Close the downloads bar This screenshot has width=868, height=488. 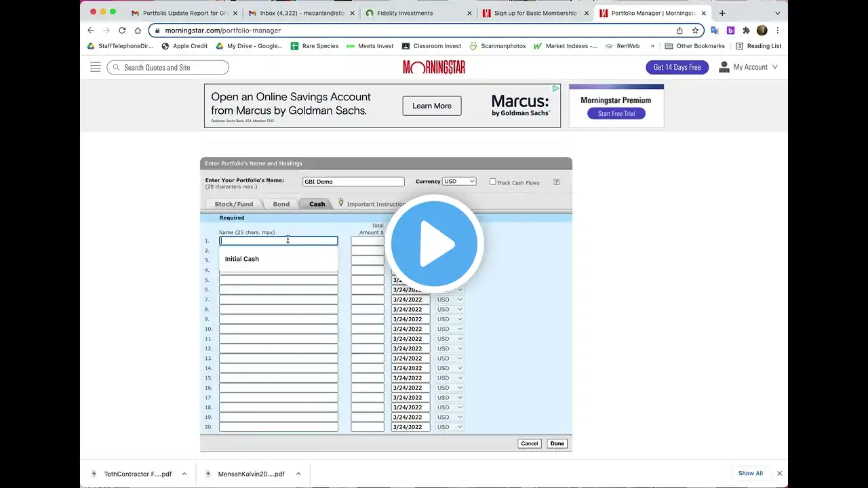tap(779, 473)
